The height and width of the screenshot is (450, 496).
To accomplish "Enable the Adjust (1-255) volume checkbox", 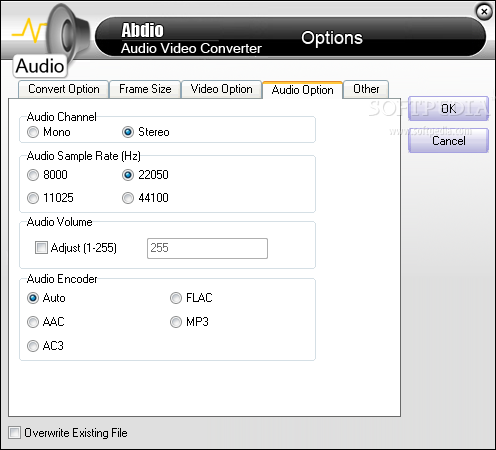I will (41, 248).
